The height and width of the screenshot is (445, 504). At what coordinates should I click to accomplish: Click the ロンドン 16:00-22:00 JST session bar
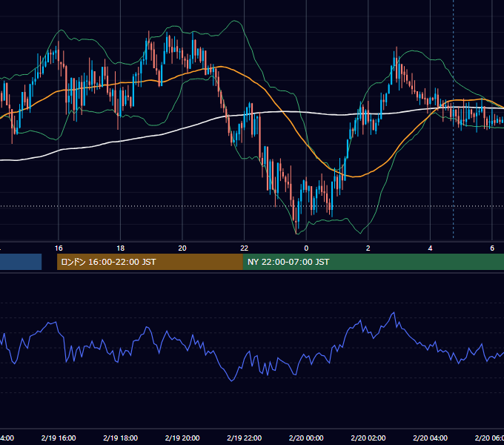(150, 262)
